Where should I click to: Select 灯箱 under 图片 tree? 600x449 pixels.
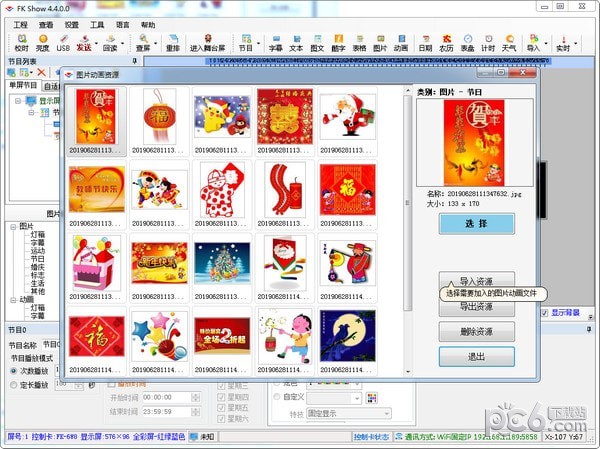pos(38,235)
